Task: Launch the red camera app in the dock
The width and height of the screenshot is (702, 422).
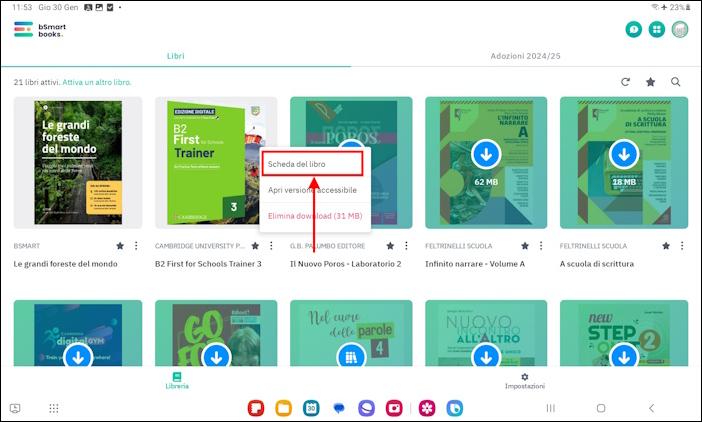Action: click(x=394, y=408)
